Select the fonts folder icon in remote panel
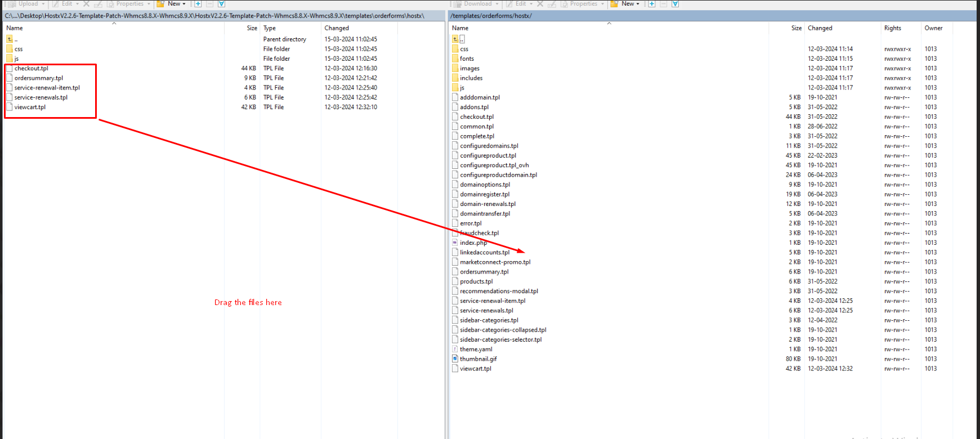This screenshot has height=439, width=980. 455,59
